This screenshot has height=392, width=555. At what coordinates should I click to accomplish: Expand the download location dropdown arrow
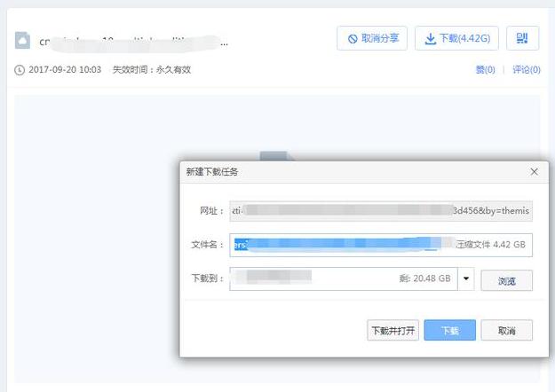coord(466,278)
